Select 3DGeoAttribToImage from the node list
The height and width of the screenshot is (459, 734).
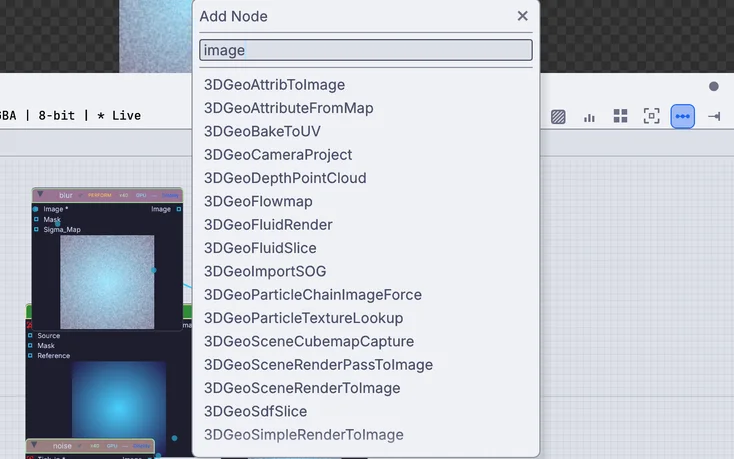(274, 85)
